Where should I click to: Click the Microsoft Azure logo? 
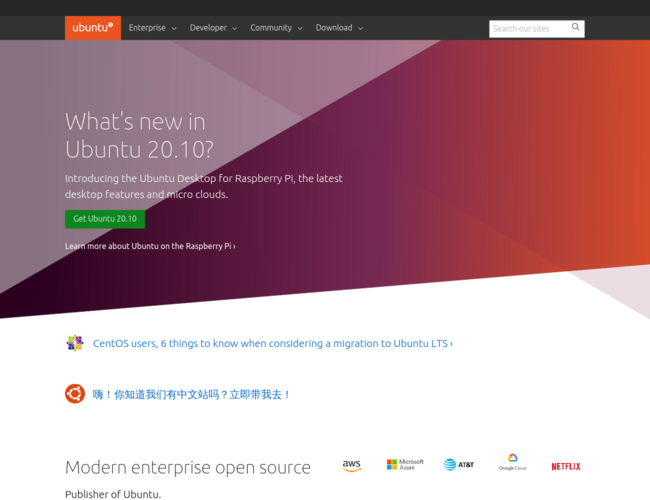(x=405, y=464)
